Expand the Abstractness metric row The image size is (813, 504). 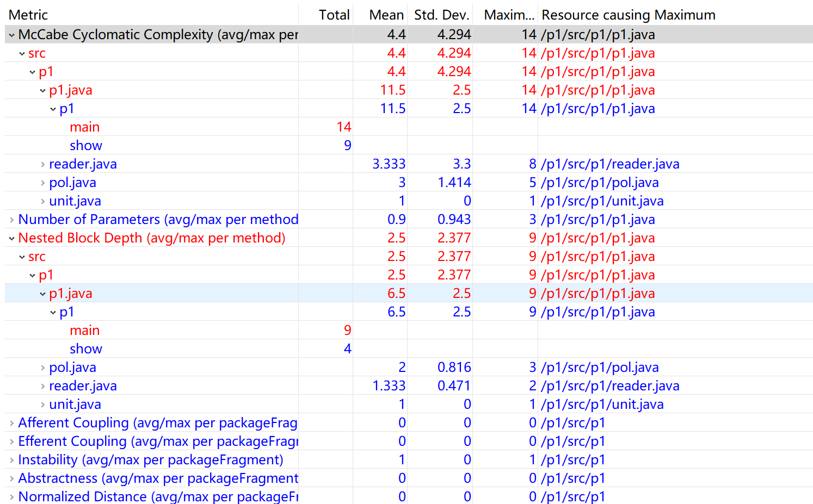pos(11,479)
